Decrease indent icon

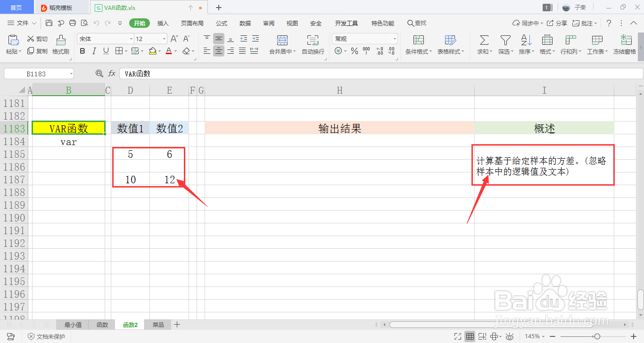click(243, 39)
